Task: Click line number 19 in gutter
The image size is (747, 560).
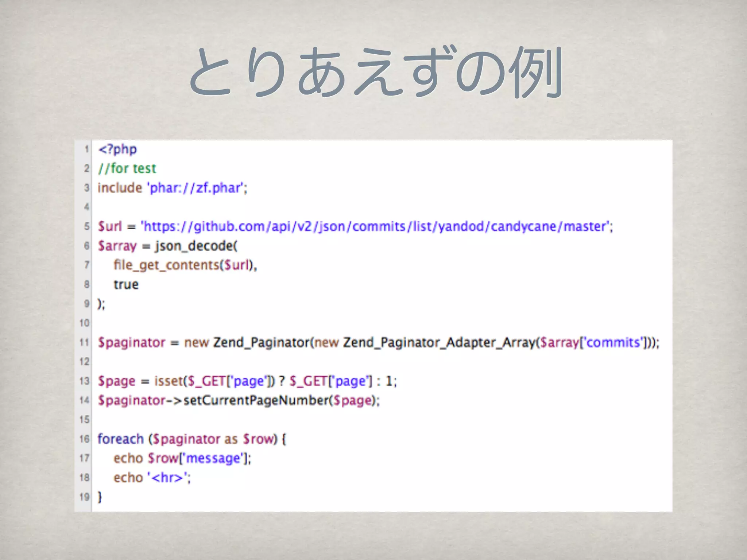Action: click(x=84, y=497)
